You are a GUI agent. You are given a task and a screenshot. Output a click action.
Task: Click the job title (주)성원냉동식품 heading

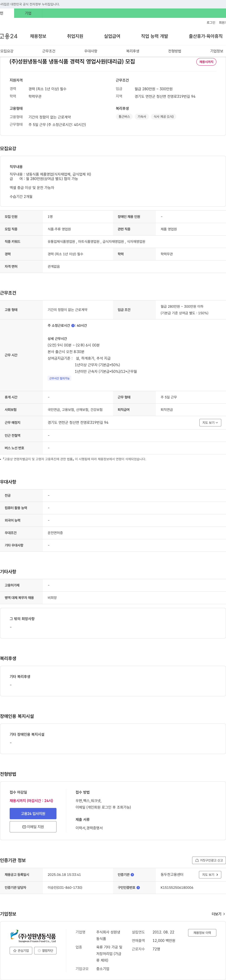click(72, 62)
